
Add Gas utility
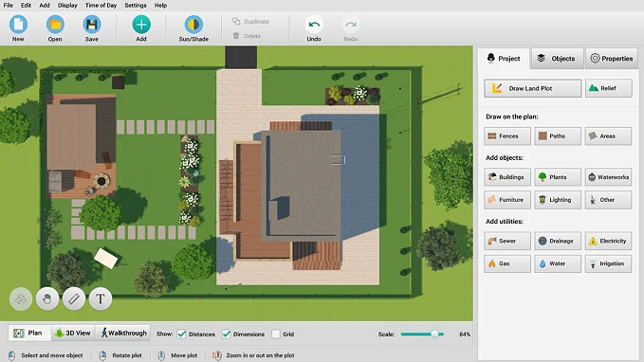tap(507, 263)
